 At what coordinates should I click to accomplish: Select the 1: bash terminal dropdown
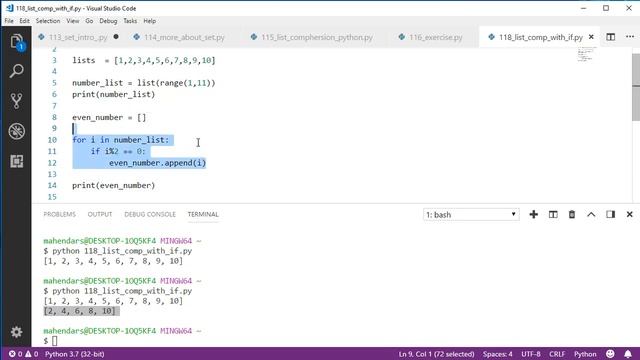pyautogui.click(x=471, y=215)
